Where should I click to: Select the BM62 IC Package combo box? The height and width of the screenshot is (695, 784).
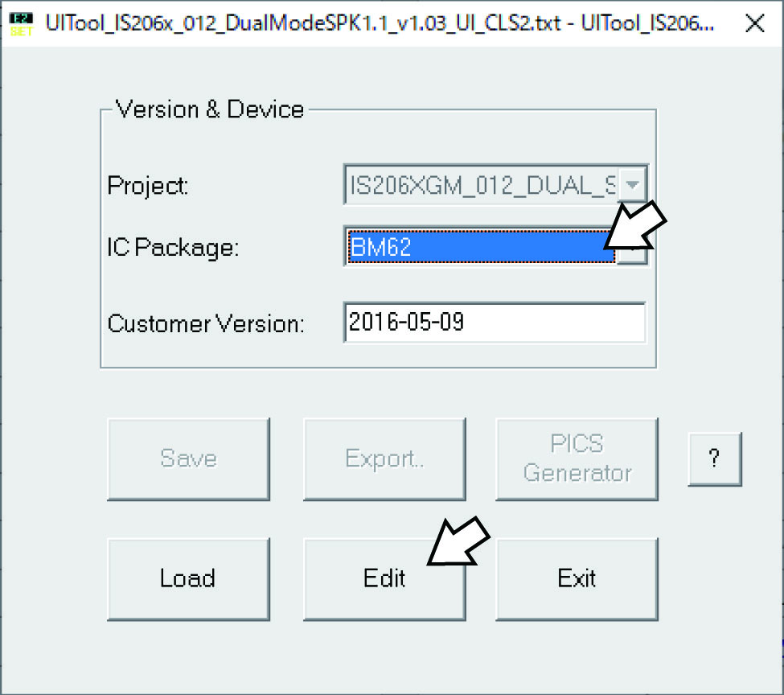click(x=496, y=247)
